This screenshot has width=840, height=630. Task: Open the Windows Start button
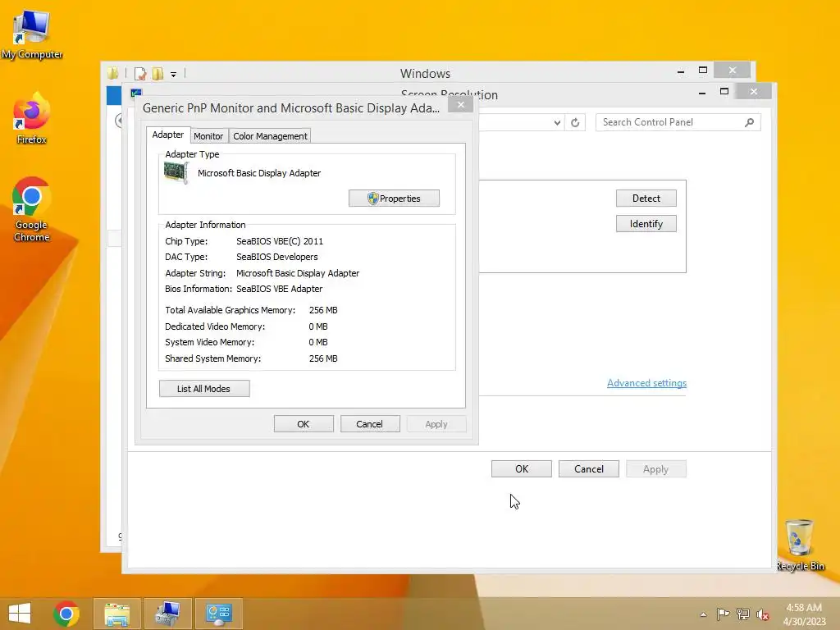click(20, 614)
